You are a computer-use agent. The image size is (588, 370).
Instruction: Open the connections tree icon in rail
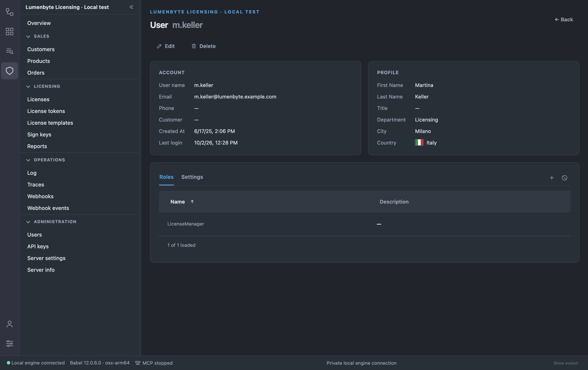(x=10, y=12)
